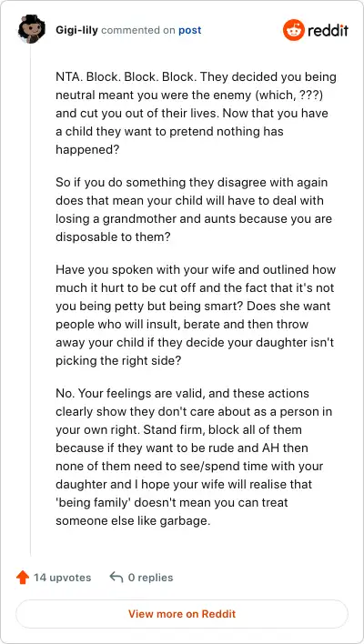The height and width of the screenshot is (644, 364).
Task: Click the Reddit Snoo logo icon
Action: pos(293,30)
